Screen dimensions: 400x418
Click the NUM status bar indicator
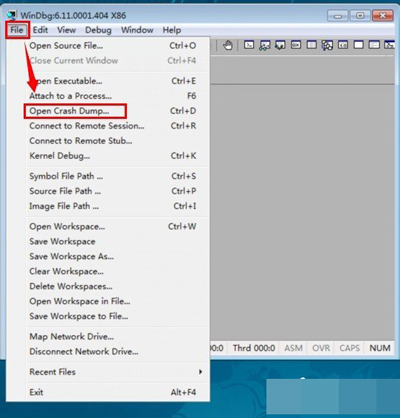tap(380, 348)
